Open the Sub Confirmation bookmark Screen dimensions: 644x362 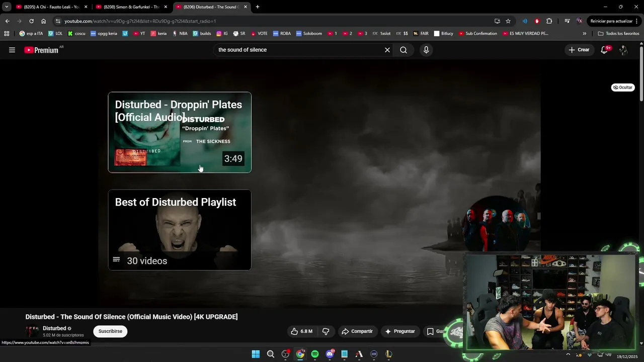478,34
